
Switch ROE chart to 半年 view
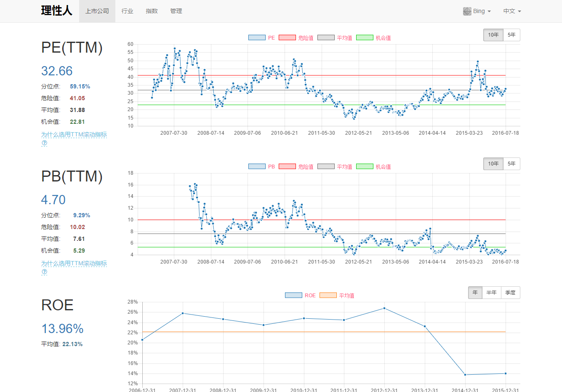491,293
